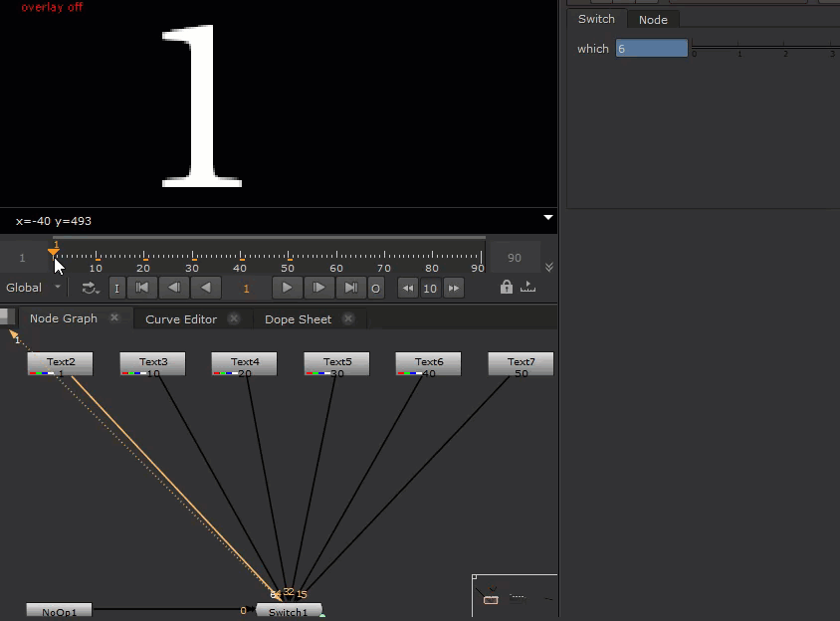Toggle the timeline range lock icon
The width and height of the screenshot is (840, 621).
coord(507,288)
